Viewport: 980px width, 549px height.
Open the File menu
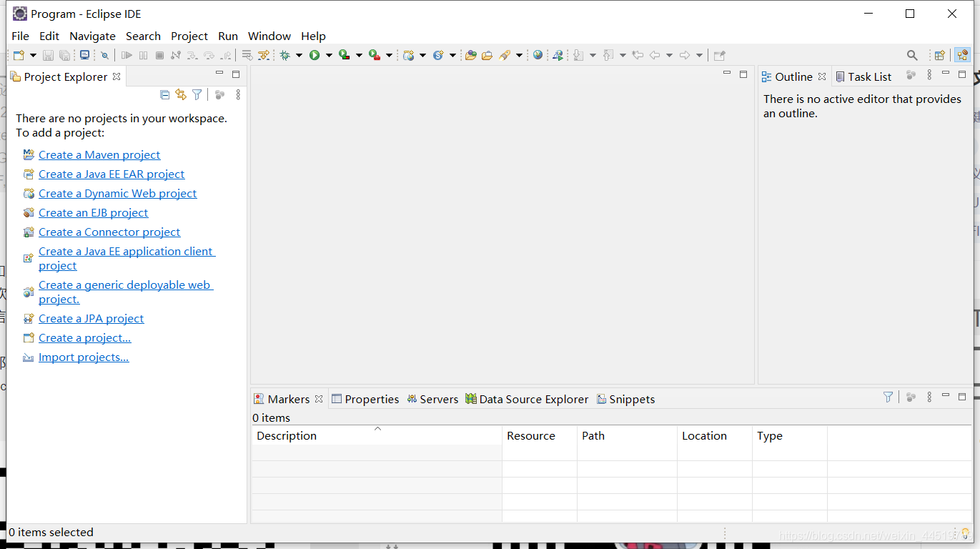pyautogui.click(x=20, y=36)
